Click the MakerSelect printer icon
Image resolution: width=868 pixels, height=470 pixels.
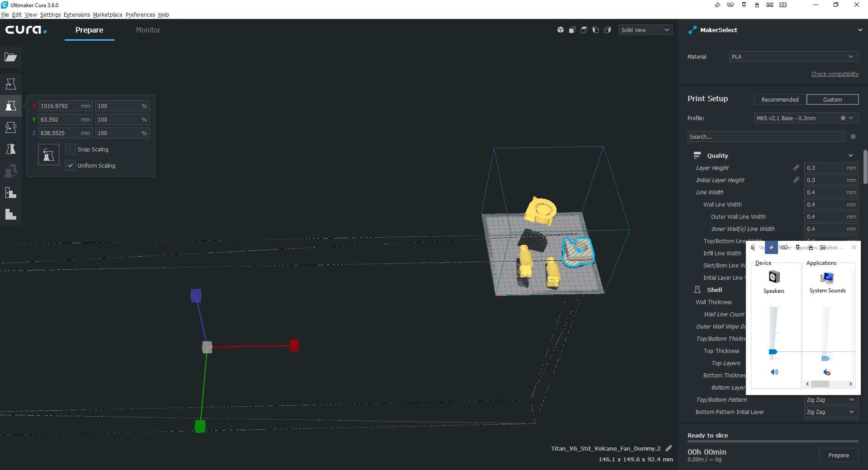(692, 30)
